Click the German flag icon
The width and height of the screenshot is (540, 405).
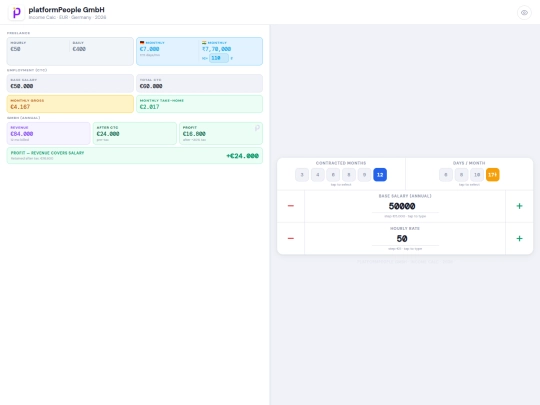tap(142, 43)
